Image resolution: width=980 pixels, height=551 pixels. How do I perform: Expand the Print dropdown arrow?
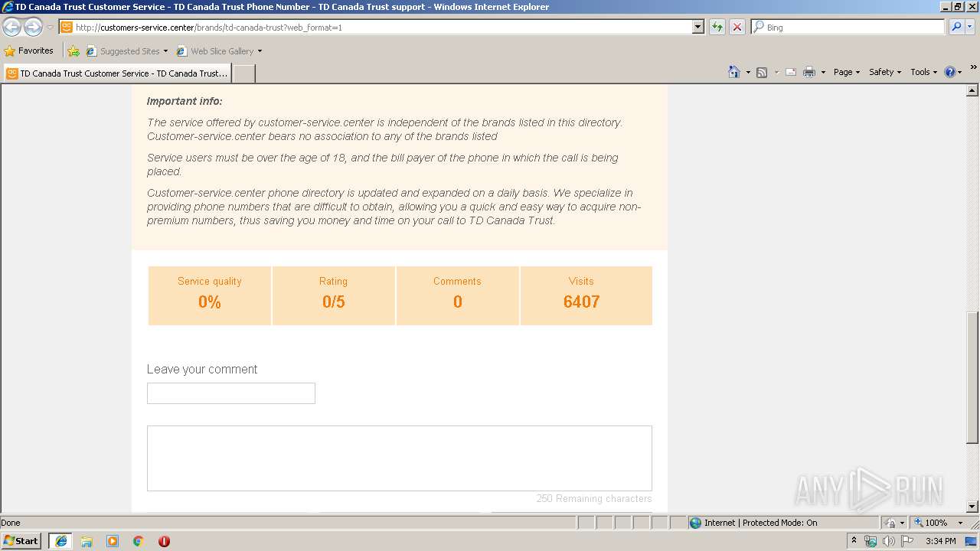coord(823,72)
